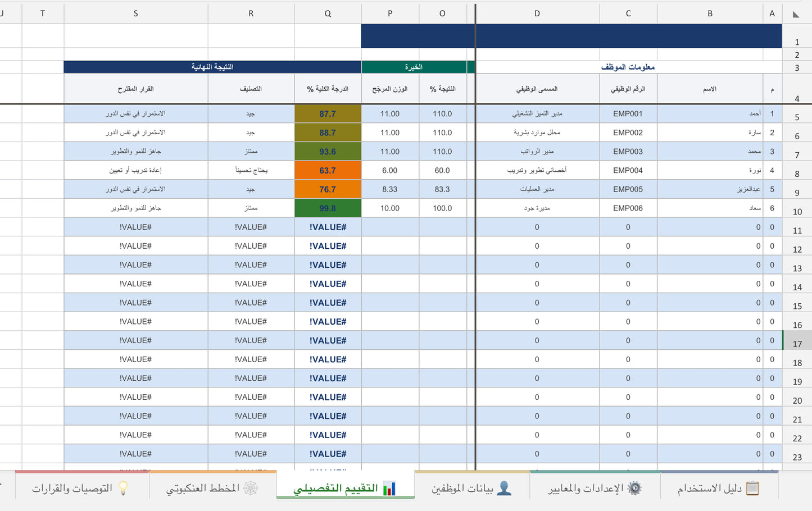
Task: Click the green 93.6 score cell
Action: point(328,152)
